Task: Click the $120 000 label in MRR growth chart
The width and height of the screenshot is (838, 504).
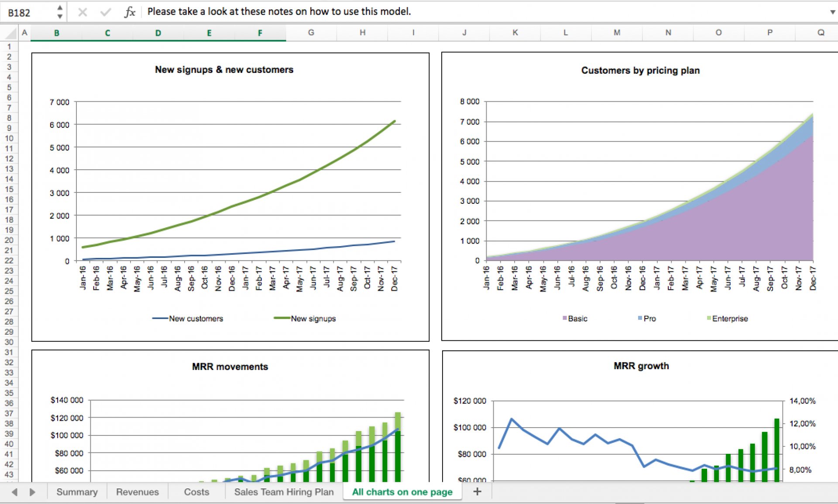Action: click(470, 401)
